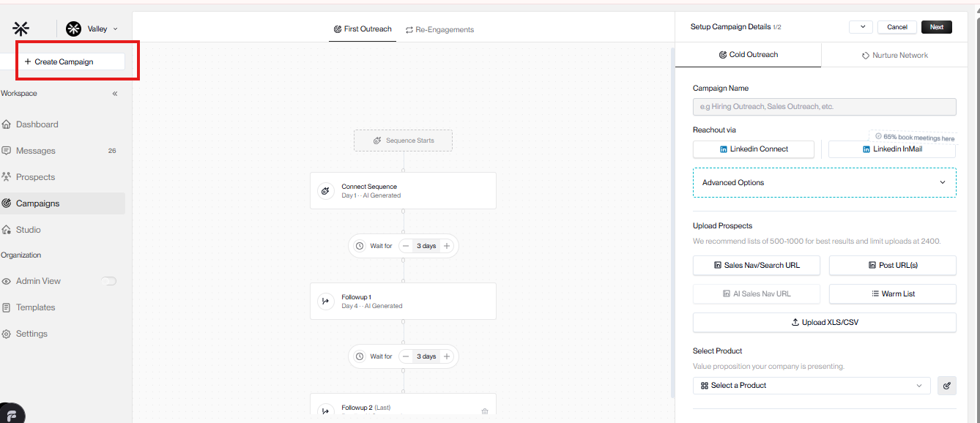Collapse the Workspace sidebar with the double-chevron icon
Image resolution: width=980 pixels, height=423 pixels.
click(115, 94)
